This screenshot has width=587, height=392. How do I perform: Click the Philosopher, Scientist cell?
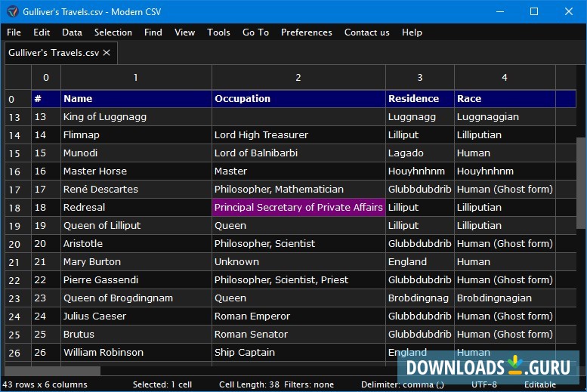[x=298, y=244]
